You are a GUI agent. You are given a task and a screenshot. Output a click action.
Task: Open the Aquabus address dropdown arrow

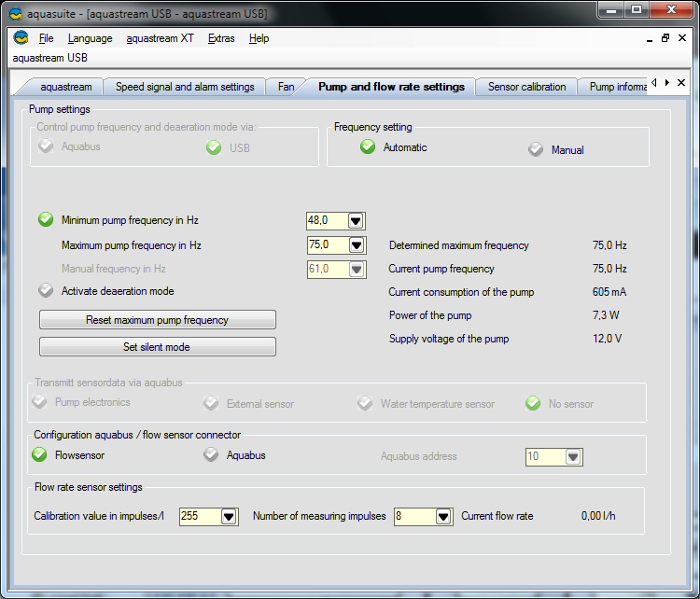(573, 456)
